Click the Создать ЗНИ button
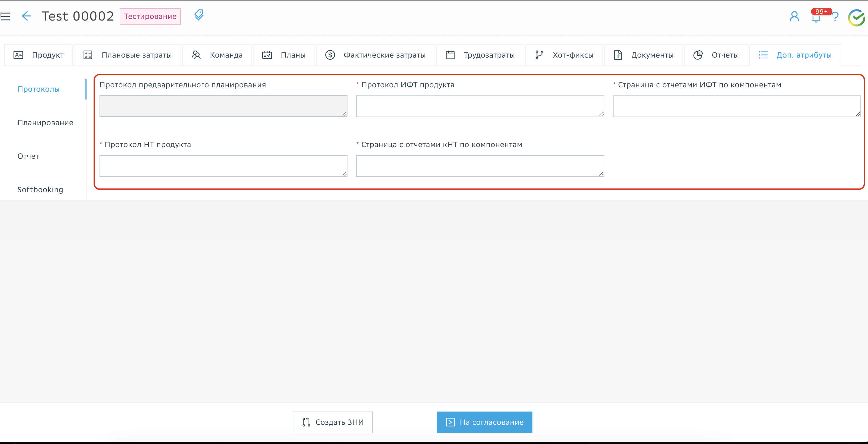 [333, 422]
